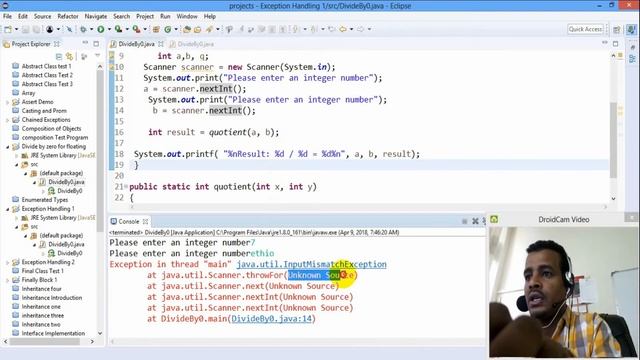This screenshot has width=640, height=360.
Task: Switch to the second dimmed DivideBy0.java tab
Action: 191,44
